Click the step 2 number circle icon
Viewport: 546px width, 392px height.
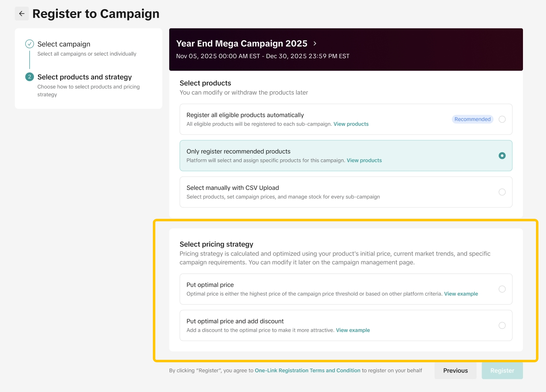pos(29,77)
